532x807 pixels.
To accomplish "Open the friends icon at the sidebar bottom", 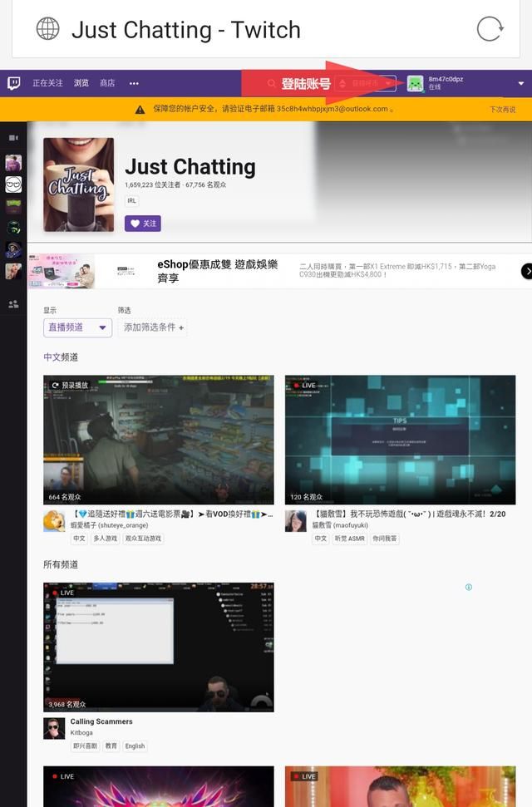I will click(x=13, y=304).
